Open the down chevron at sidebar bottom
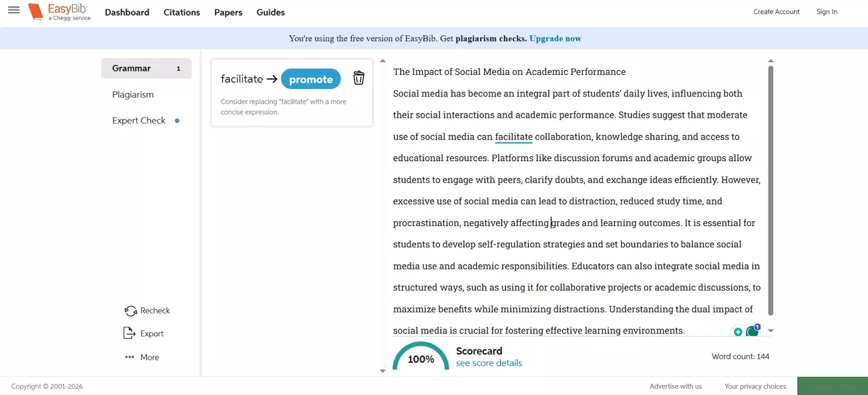Image resolution: width=868 pixels, height=395 pixels. 383,371
